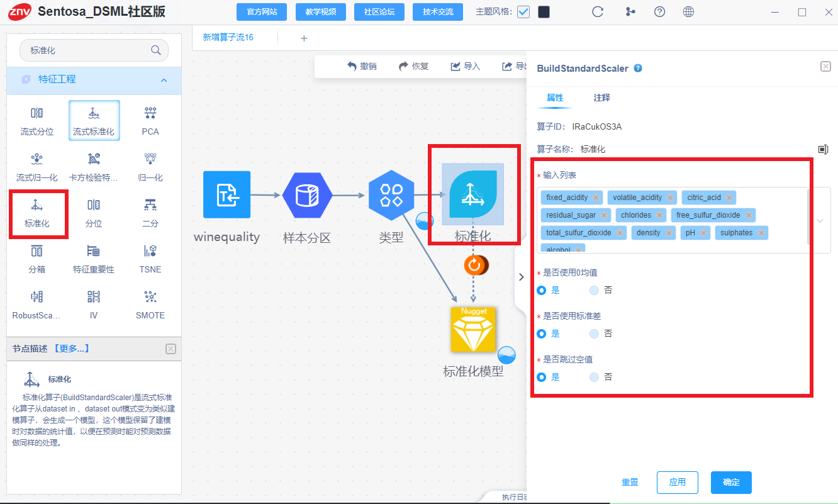Add a new flow tab
The height and width of the screenshot is (504, 838).
(x=304, y=38)
